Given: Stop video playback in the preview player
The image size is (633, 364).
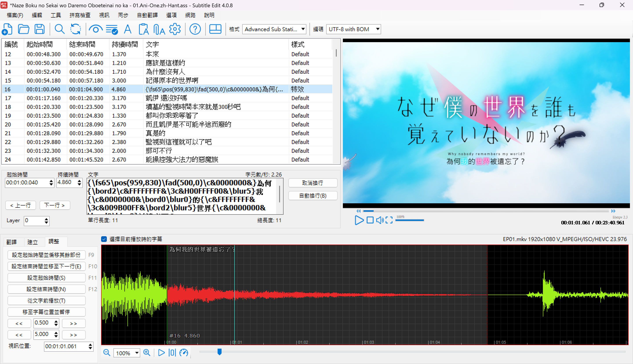Looking at the screenshot, I should click(370, 220).
